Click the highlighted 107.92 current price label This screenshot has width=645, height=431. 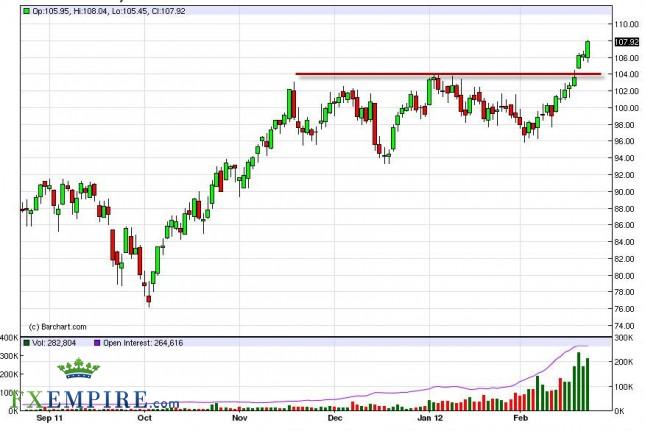[626, 42]
